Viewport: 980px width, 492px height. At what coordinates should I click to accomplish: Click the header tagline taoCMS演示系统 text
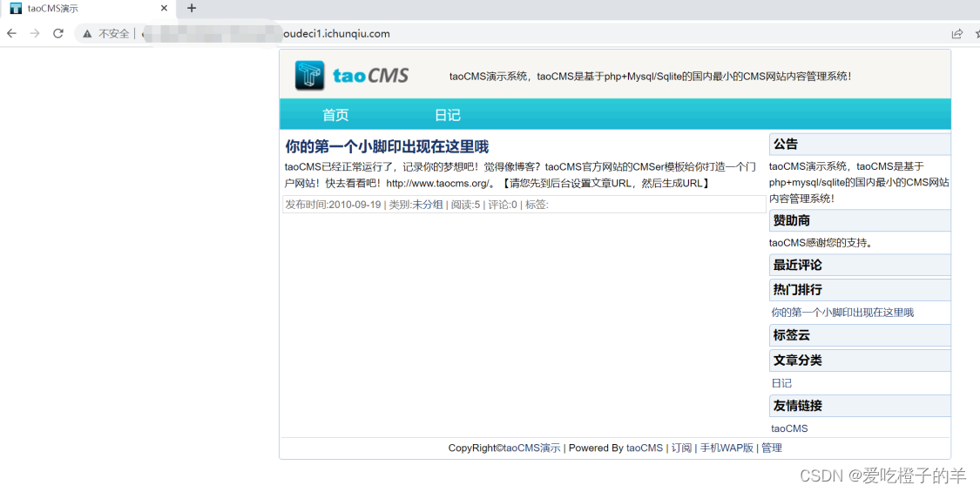click(x=650, y=77)
